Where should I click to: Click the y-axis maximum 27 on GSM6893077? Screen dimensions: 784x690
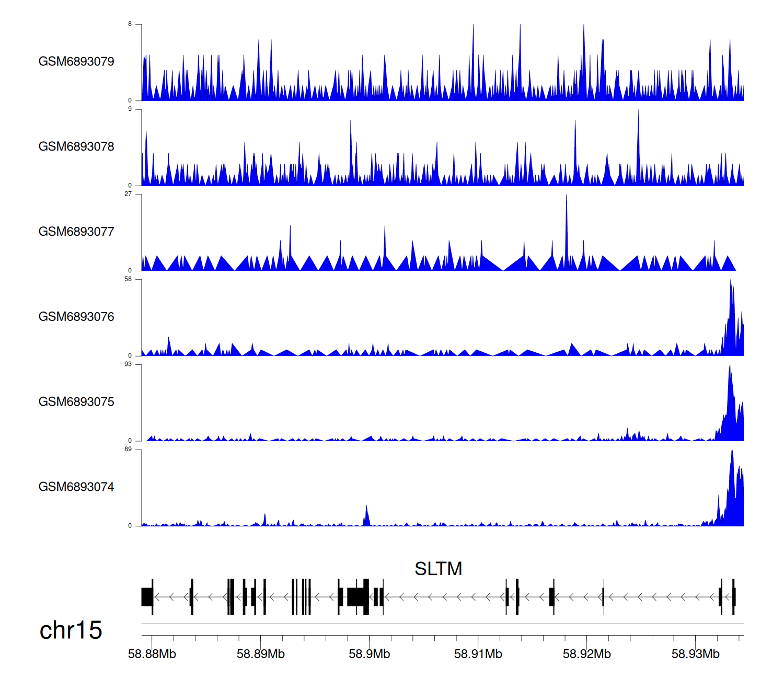pos(128,194)
